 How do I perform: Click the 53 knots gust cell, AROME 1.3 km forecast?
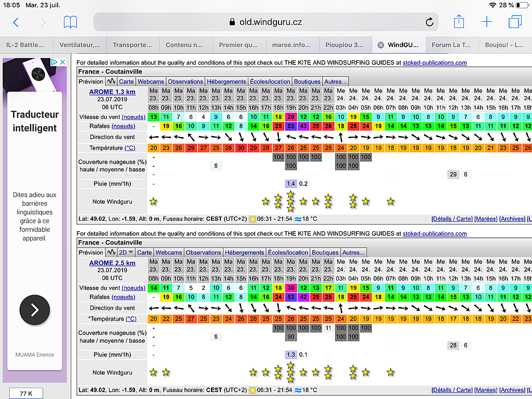click(291, 126)
